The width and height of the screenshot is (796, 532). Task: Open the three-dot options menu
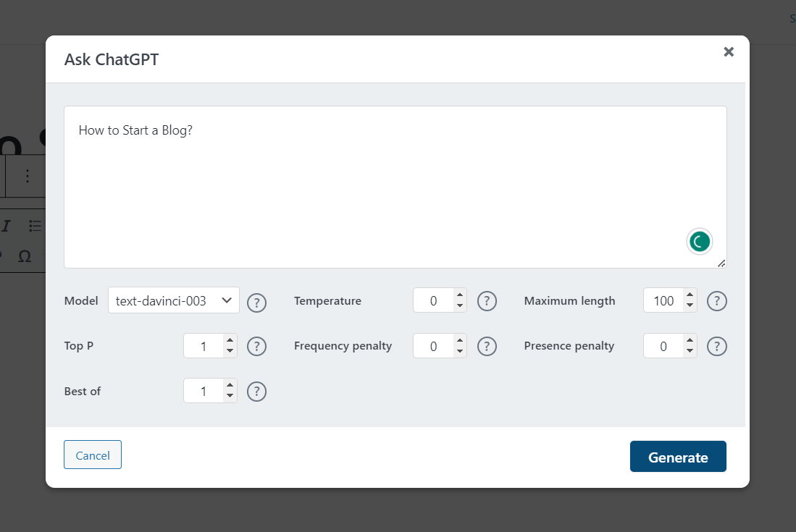click(x=28, y=176)
